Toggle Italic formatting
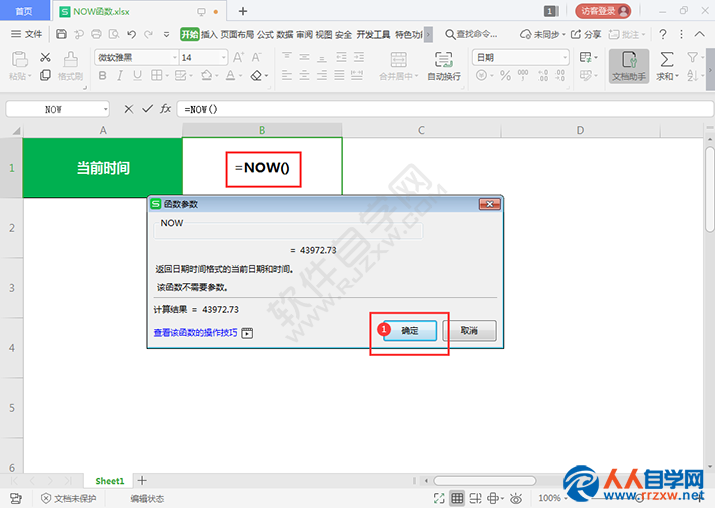715x508 pixels. point(120,76)
